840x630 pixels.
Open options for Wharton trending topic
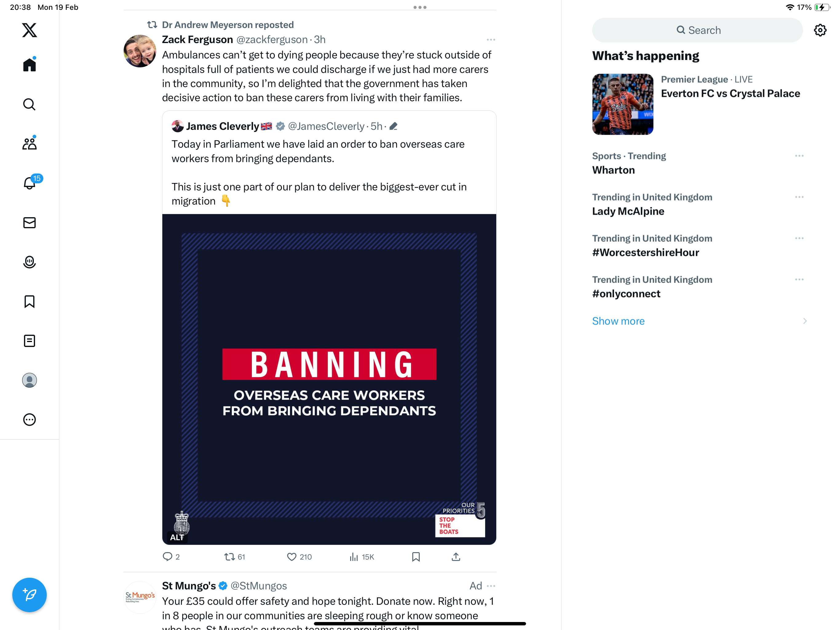[x=799, y=156]
